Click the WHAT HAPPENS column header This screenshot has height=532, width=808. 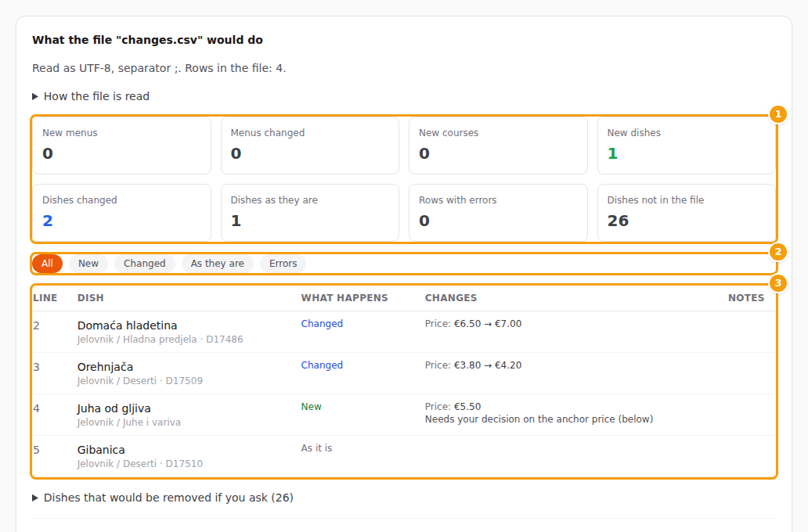(x=344, y=297)
